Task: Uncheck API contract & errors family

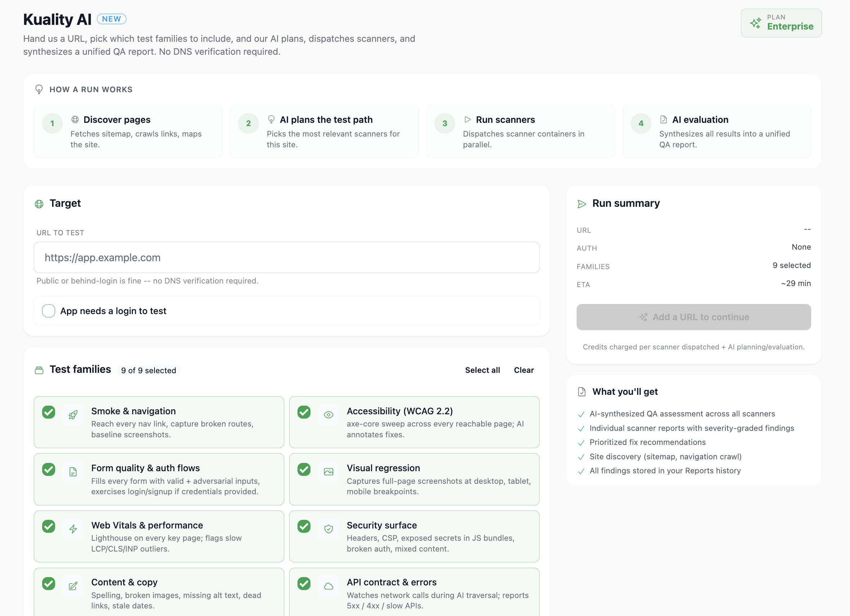Action: pyautogui.click(x=304, y=583)
